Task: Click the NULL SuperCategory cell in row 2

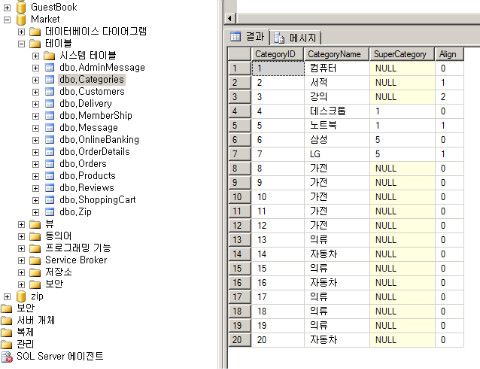Action: [402, 82]
